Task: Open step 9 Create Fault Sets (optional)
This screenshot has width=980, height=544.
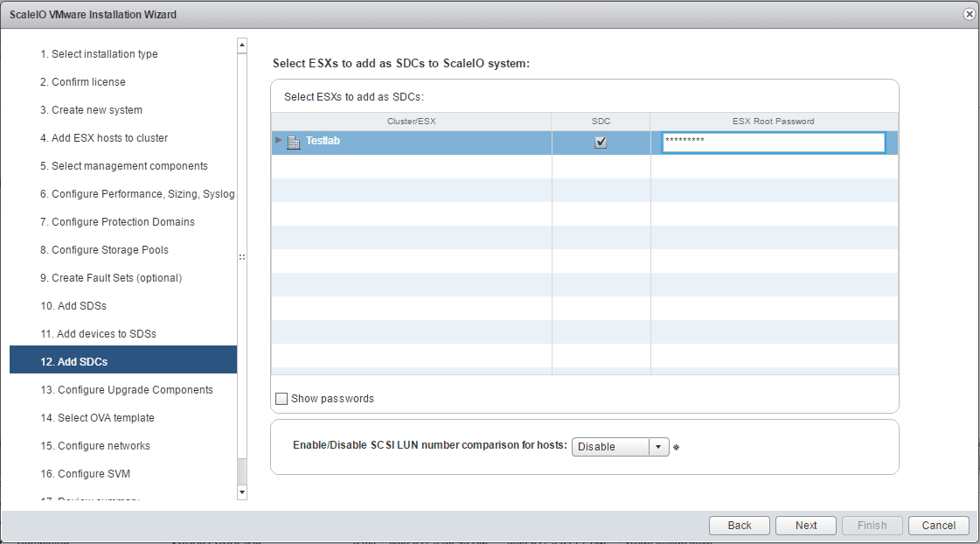Action: click(x=111, y=277)
